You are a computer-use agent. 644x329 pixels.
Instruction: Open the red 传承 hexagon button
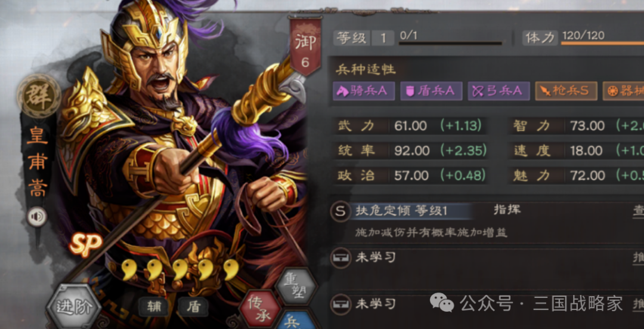click(x=261, y=308)
